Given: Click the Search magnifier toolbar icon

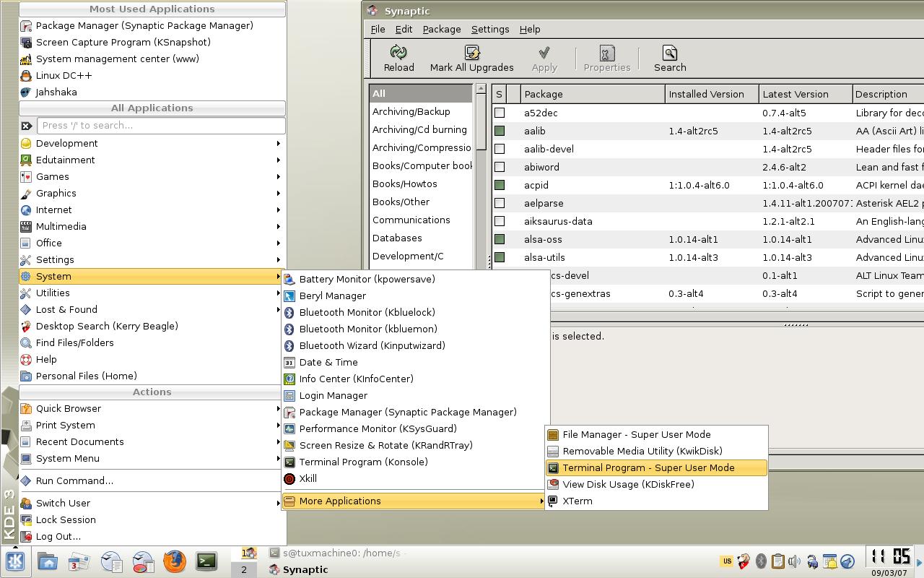Looking at the screenshot, I should click(x=670, y=52).
